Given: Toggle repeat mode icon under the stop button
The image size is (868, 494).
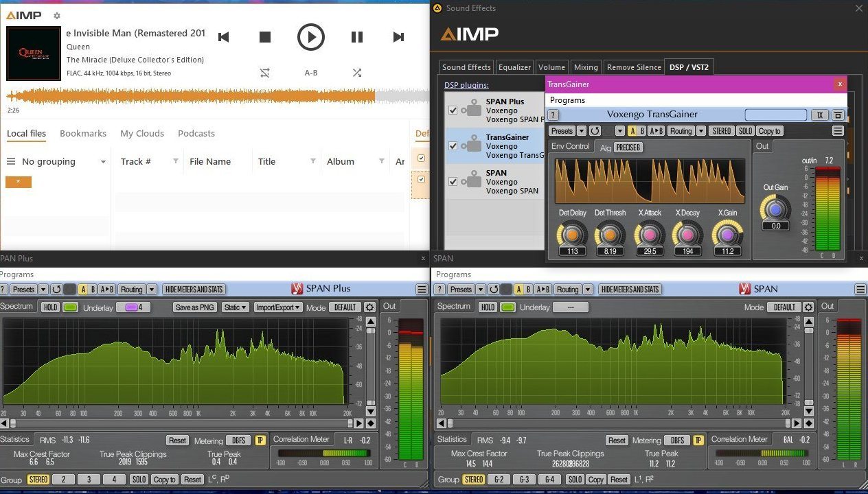Looking at the screenshot, I should 265,73.
